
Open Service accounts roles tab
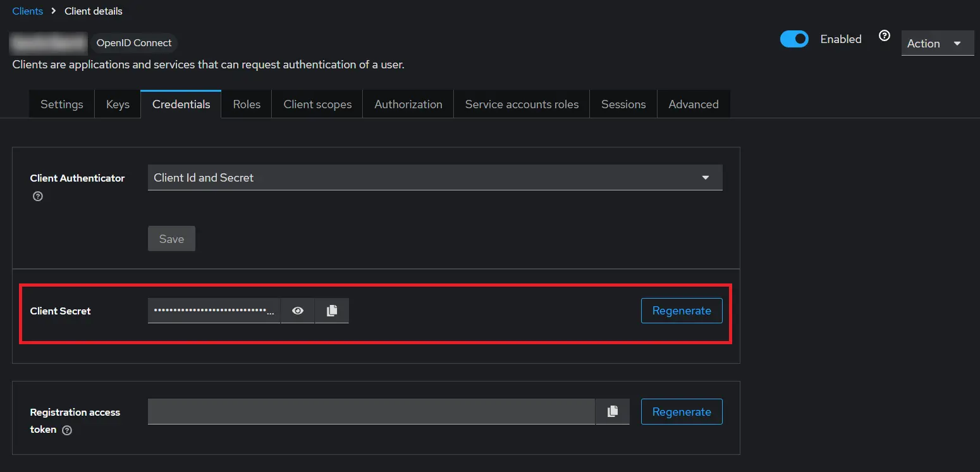click(x=522, y=104)
